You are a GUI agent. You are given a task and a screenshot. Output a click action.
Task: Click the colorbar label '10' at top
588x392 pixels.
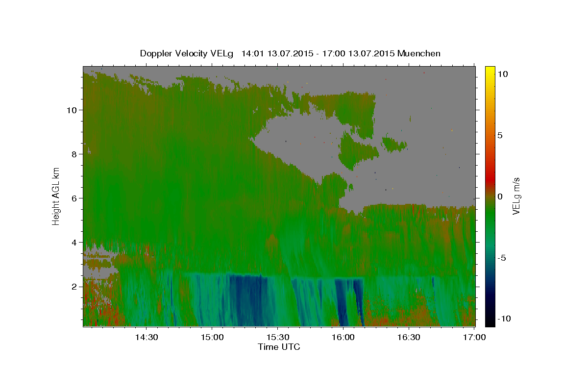click(x=502, y=74)
